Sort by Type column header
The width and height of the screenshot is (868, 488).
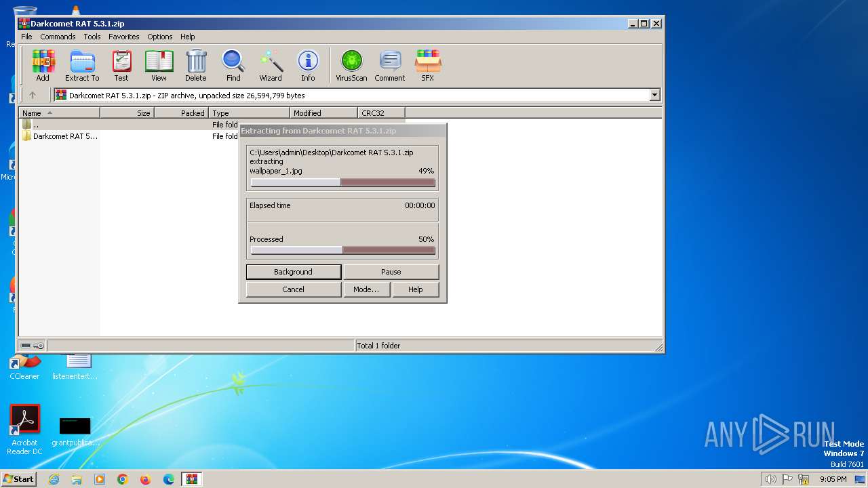(x=250, y=113)
